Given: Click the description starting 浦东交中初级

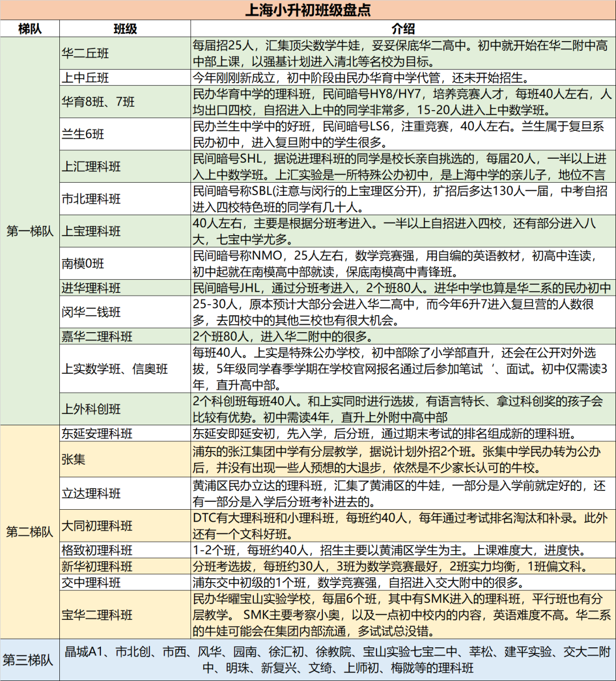Looking at the screenshot, I should [x=403, y=582].
